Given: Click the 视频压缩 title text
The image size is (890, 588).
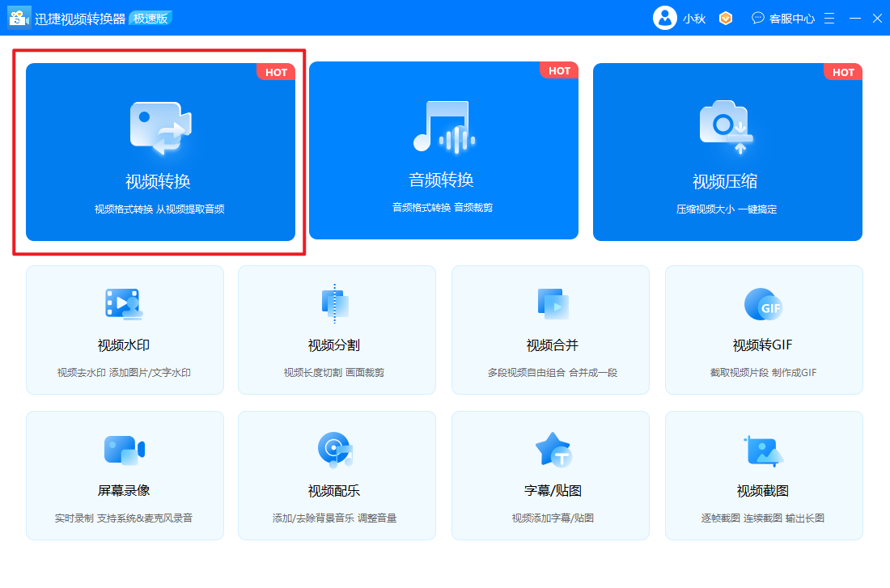Looking at the screenshot, I should click(x=725, y=182).
